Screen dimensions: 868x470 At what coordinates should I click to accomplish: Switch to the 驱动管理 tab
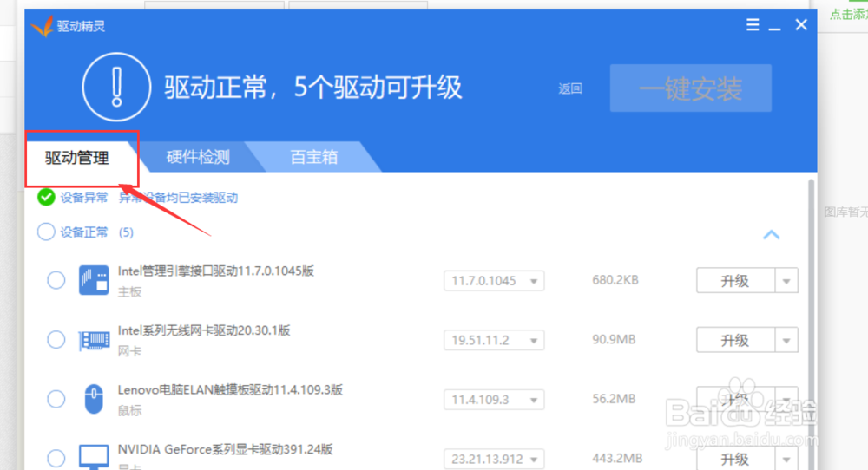coord(77,158)
